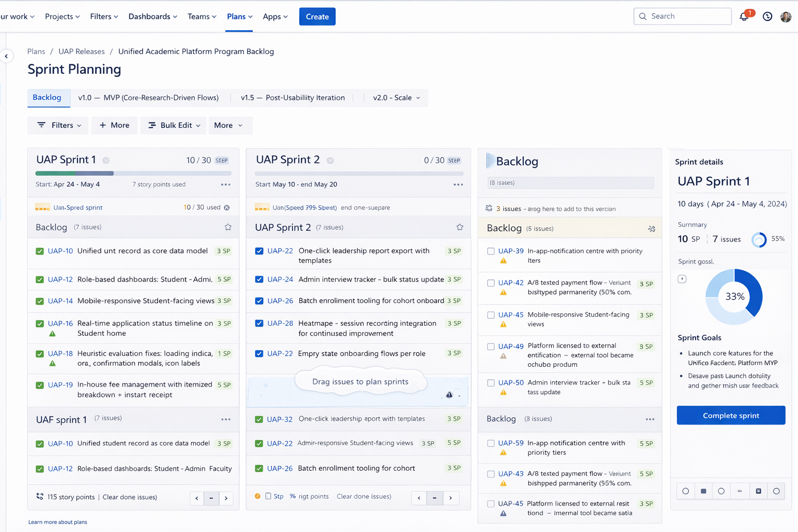Click the UAP Sprint 1 progress bar
Viewport: 798px width, 532px height.
point(133,174)
